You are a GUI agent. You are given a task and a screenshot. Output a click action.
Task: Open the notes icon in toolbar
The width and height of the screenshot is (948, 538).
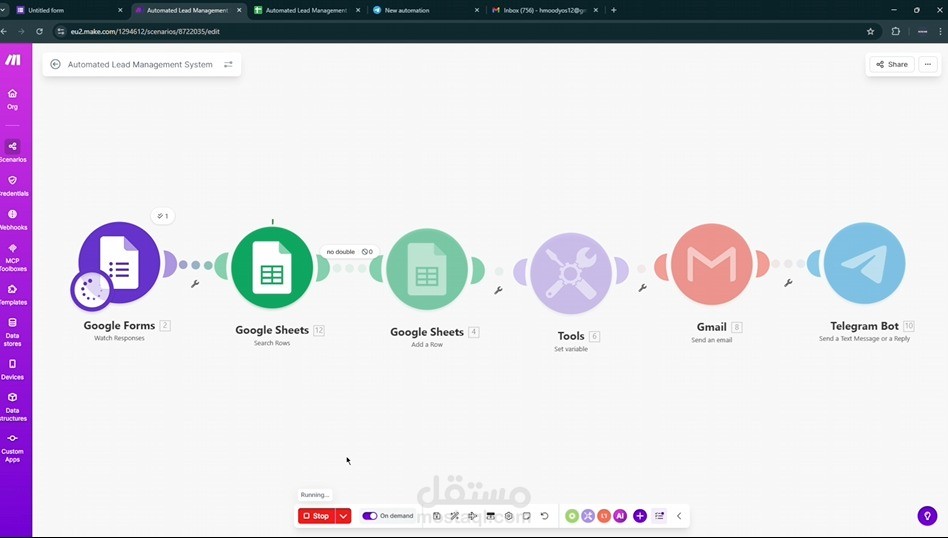click(x=527, y=516)
